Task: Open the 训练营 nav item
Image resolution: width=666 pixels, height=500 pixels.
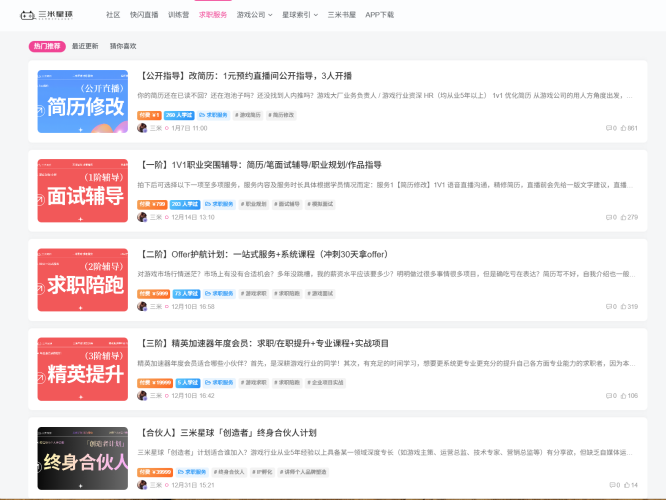Action: (178, 15)
